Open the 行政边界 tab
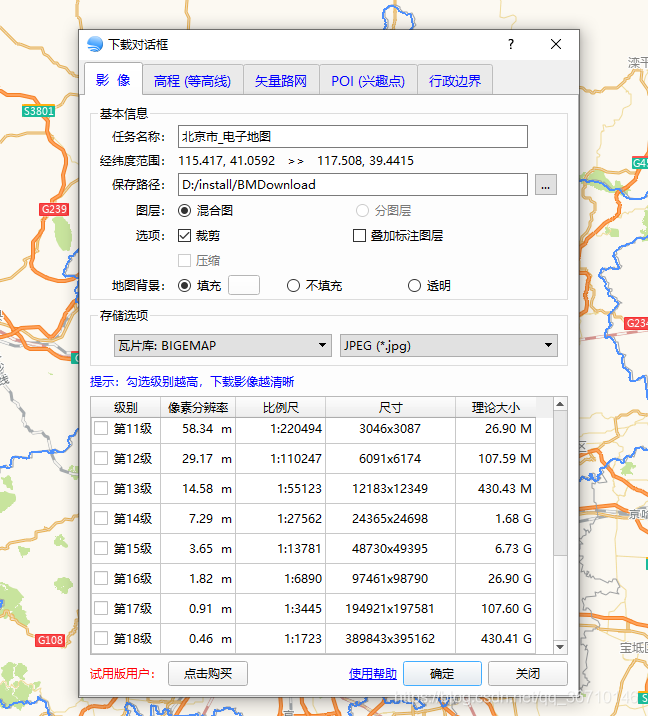Image resolution: width=648 pixels, height=716 pixels. (455, 81)
